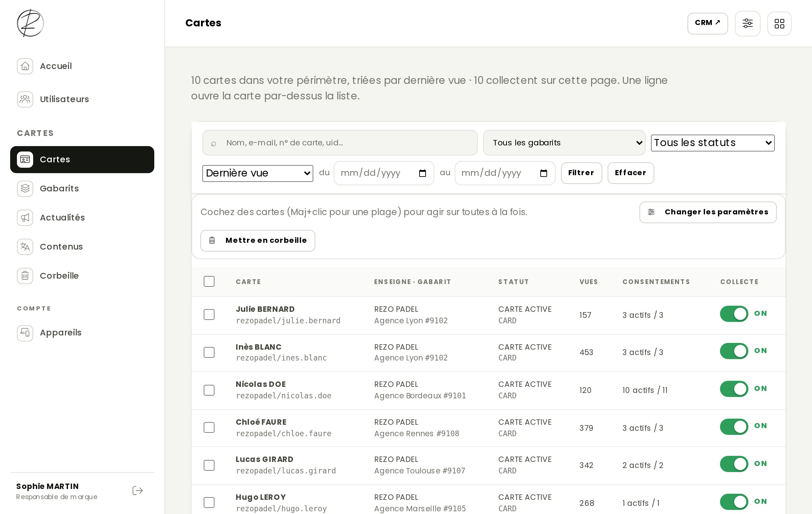Check the select-all checkbox in table header

tap(209, 281)
